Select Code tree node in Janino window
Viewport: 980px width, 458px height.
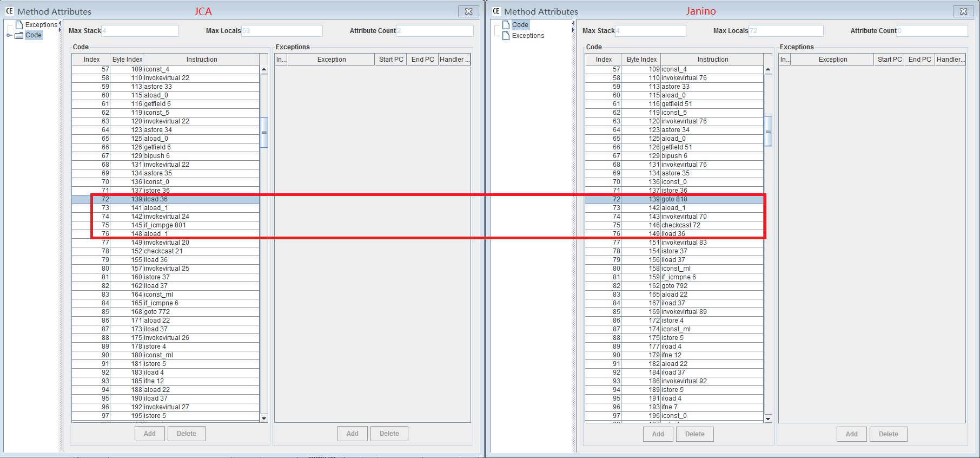point(520,25)
